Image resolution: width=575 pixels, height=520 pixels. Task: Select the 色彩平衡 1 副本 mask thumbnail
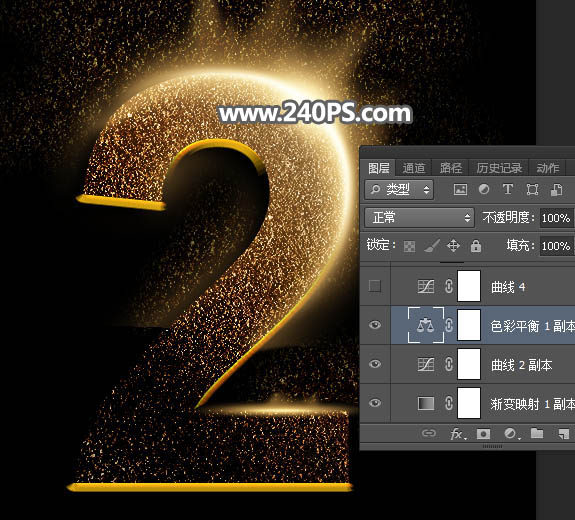469,325
